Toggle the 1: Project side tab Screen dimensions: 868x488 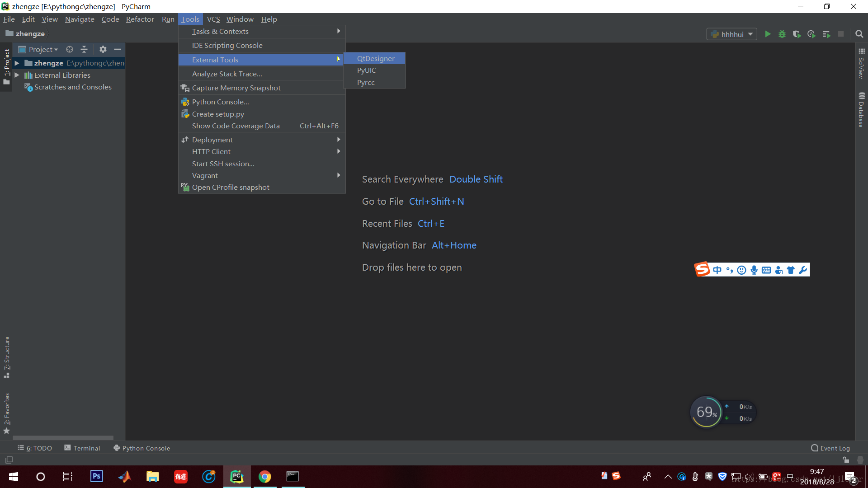tap(6, 66)
